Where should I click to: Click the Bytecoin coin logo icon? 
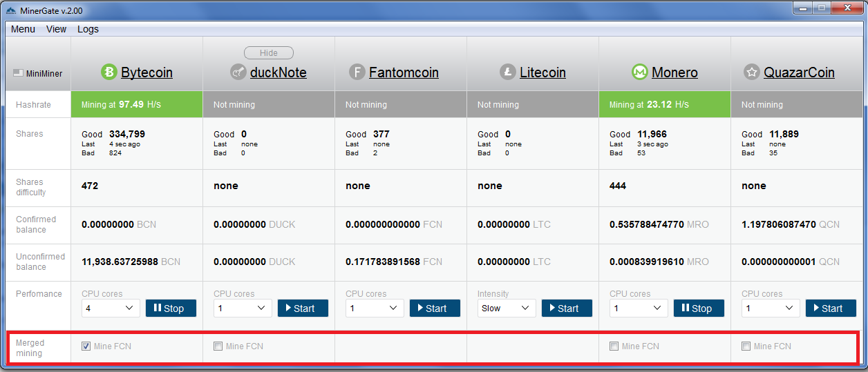point(109,72)
